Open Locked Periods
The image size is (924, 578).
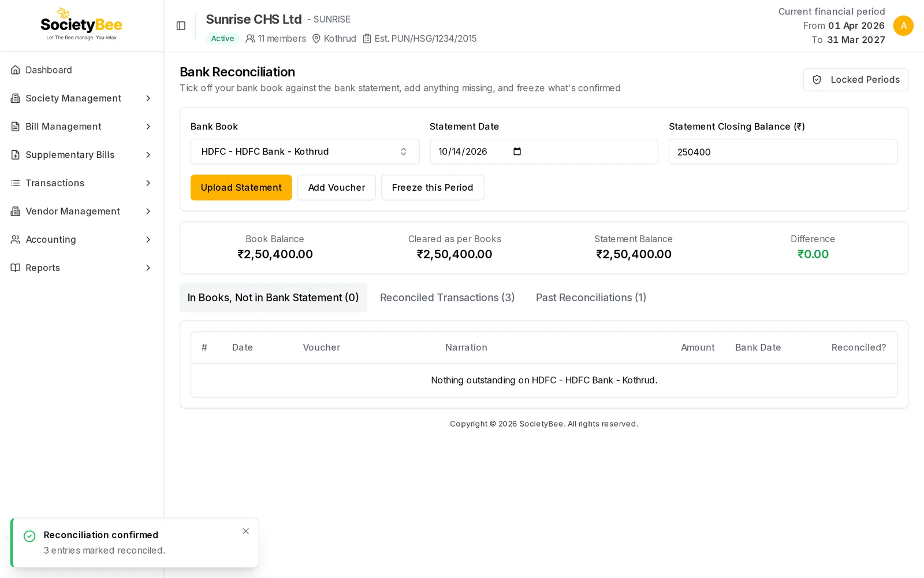[856, 80]
